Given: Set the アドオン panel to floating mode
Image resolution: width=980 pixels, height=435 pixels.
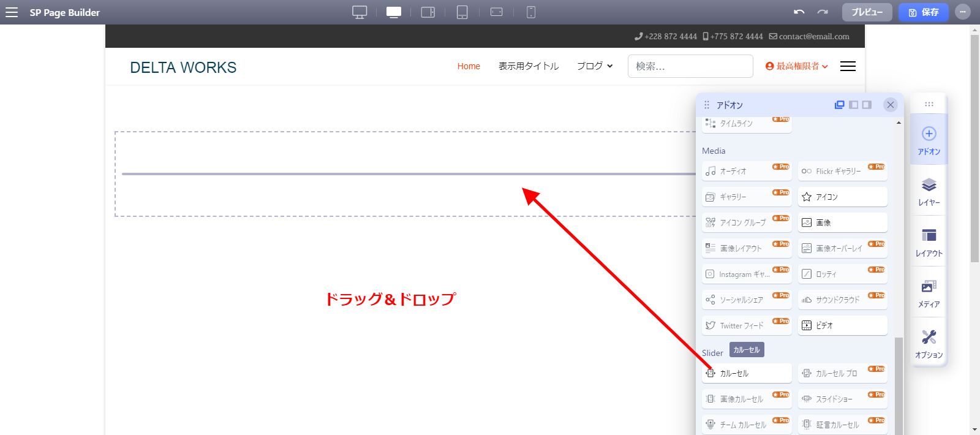Looking at the screenshot, I should coord(840,105).
